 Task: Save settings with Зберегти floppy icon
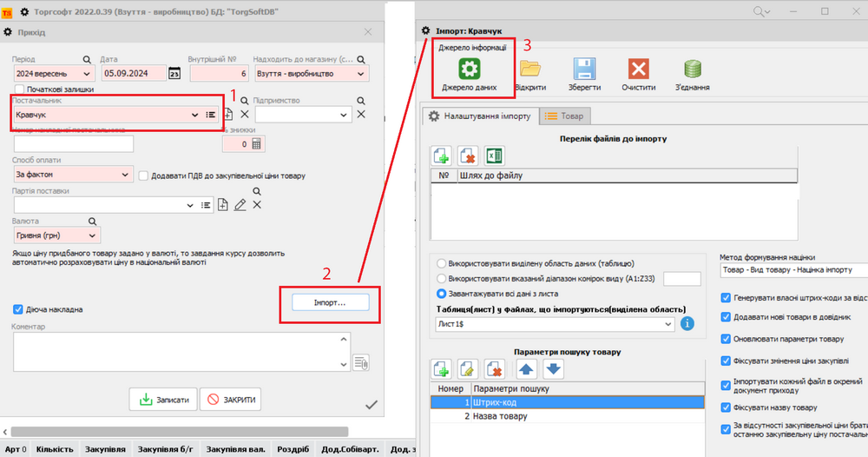click(583, 70)
